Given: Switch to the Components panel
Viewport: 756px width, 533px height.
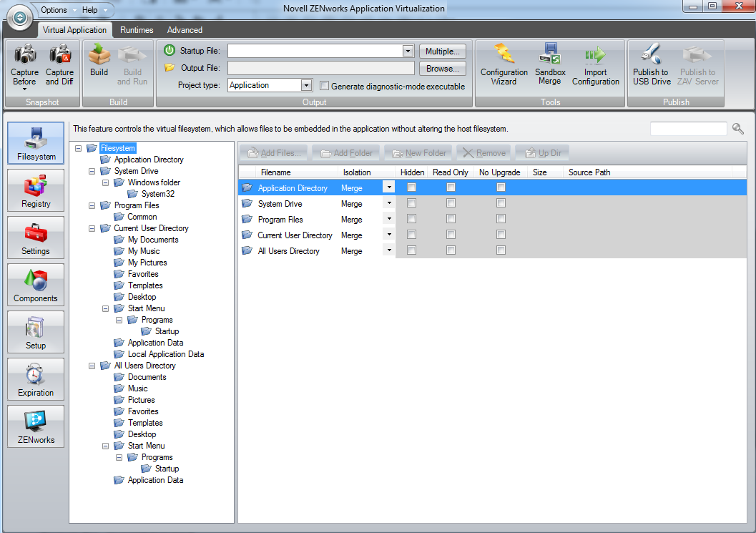Looking at the screenshot, I should pyautogui.click(x=35, y=284).
